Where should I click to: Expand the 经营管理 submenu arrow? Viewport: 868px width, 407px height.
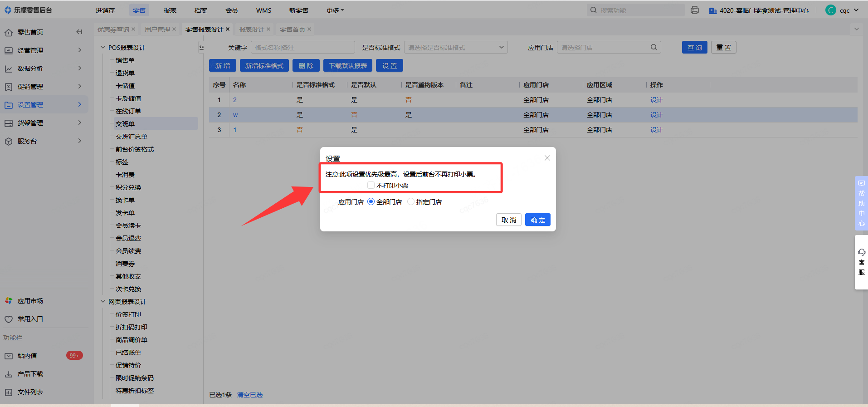point(80,50)
